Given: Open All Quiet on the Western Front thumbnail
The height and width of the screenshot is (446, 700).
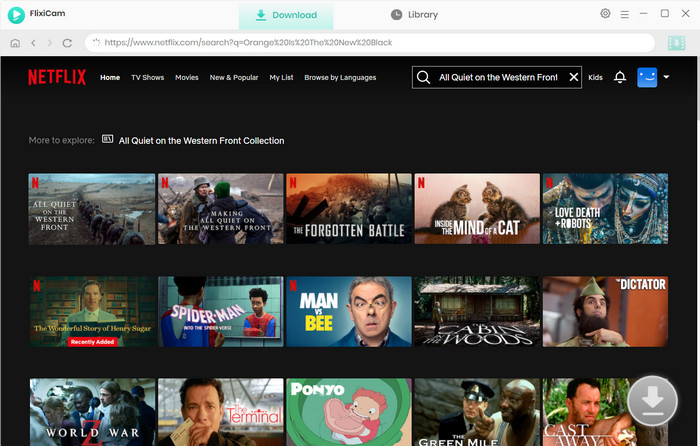Looking at the screenshot, I should [92, 209].
